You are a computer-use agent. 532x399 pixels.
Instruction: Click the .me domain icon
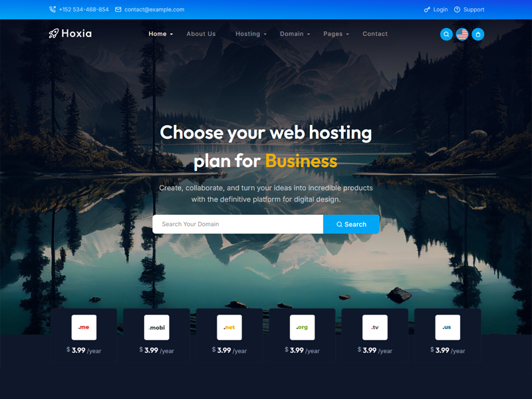point(84,327)
